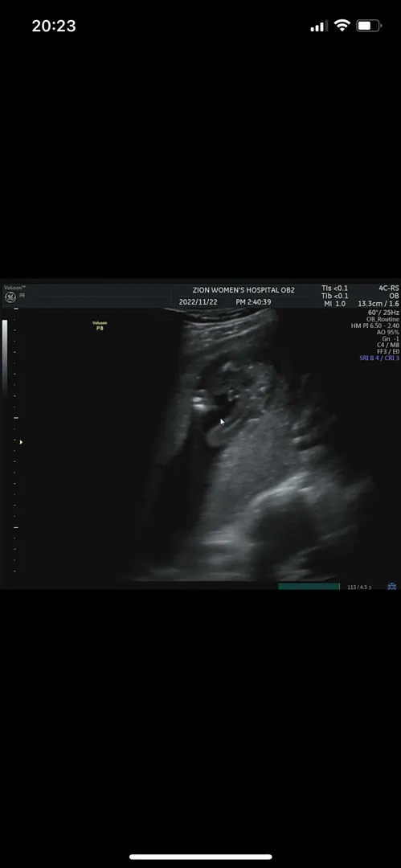401x868 pixels.
Task: Click the yellow Voluson P8 label
Action: (100, 325)
